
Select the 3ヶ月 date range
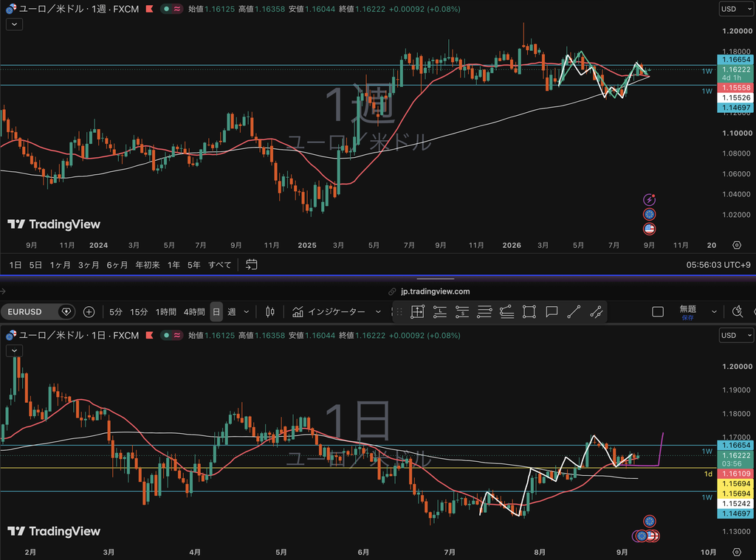[x=89, y=265]
